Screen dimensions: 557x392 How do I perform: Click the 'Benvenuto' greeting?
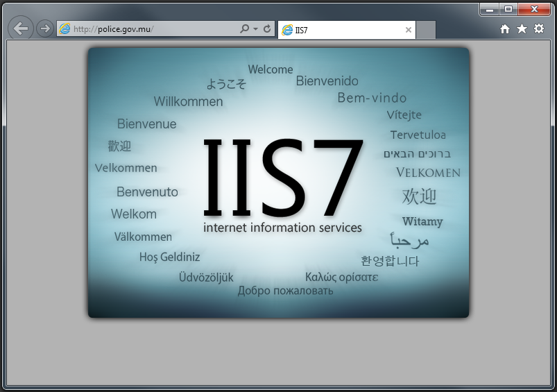(147, 192)
